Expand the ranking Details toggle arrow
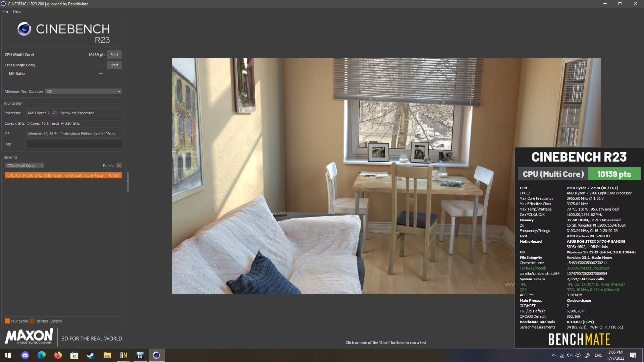The width and height of the screenshot is (644, 362). point(119,166)
